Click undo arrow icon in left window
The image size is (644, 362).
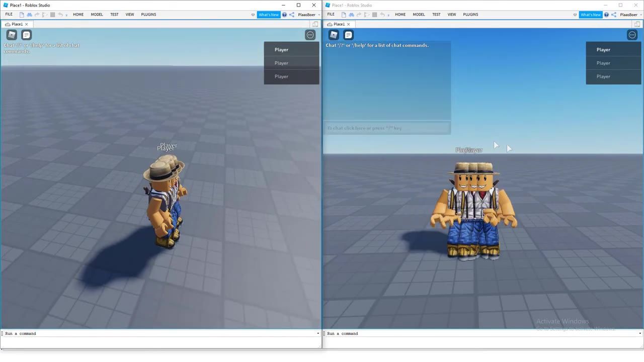[60, 15]
